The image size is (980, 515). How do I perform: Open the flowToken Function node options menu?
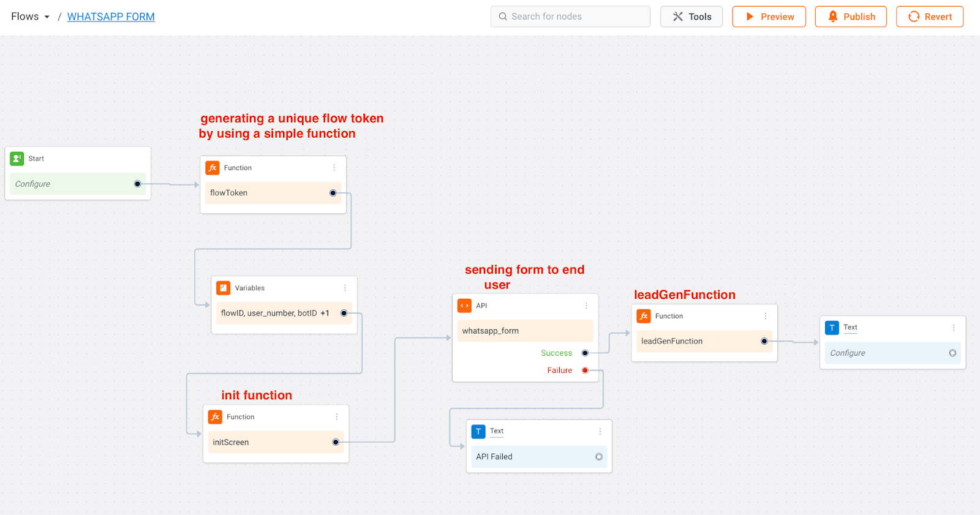click(334, 168)
